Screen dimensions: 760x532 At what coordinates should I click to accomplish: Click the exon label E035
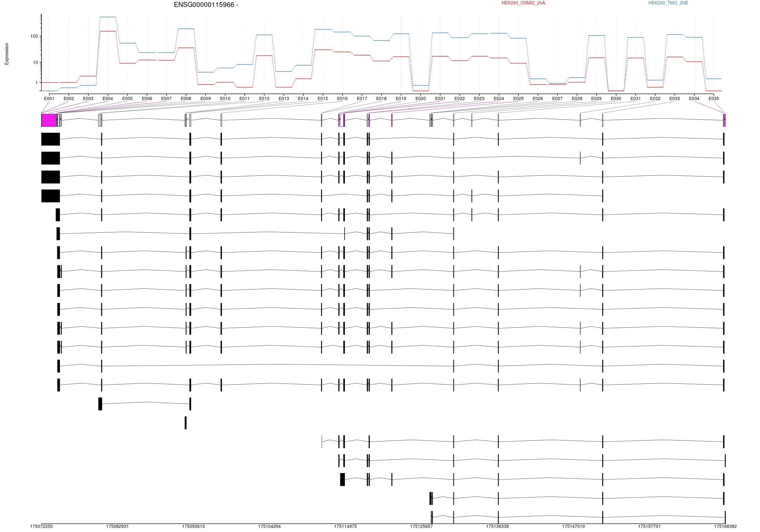tap(714, 99)
